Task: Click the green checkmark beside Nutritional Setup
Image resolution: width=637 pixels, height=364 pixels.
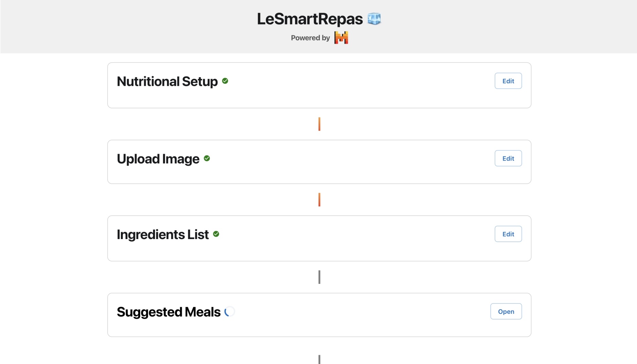Action: [225, 81]
